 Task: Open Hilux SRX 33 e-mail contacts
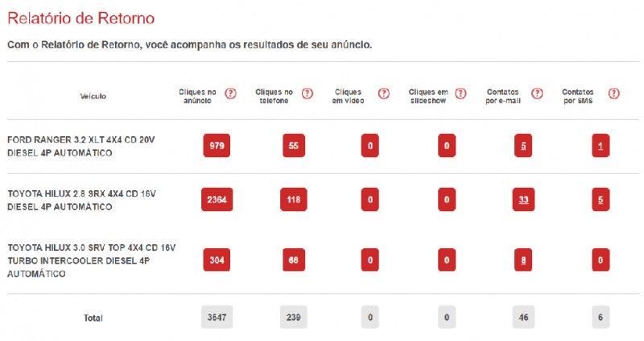click(523, 199)
